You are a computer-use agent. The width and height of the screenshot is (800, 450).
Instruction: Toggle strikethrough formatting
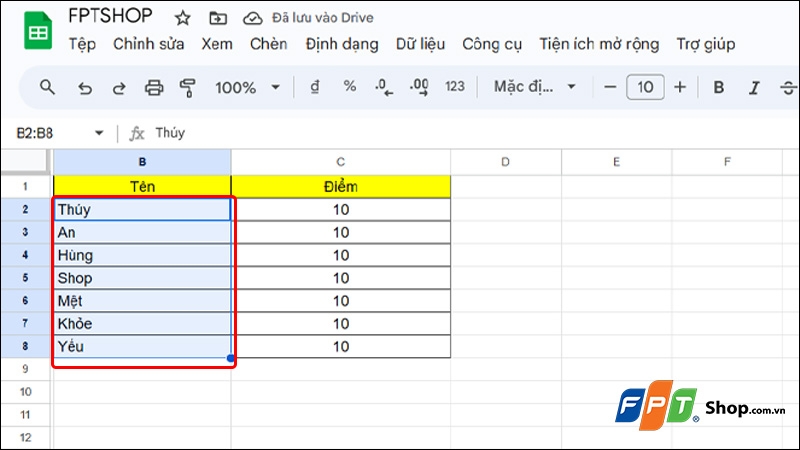(788, 88)
